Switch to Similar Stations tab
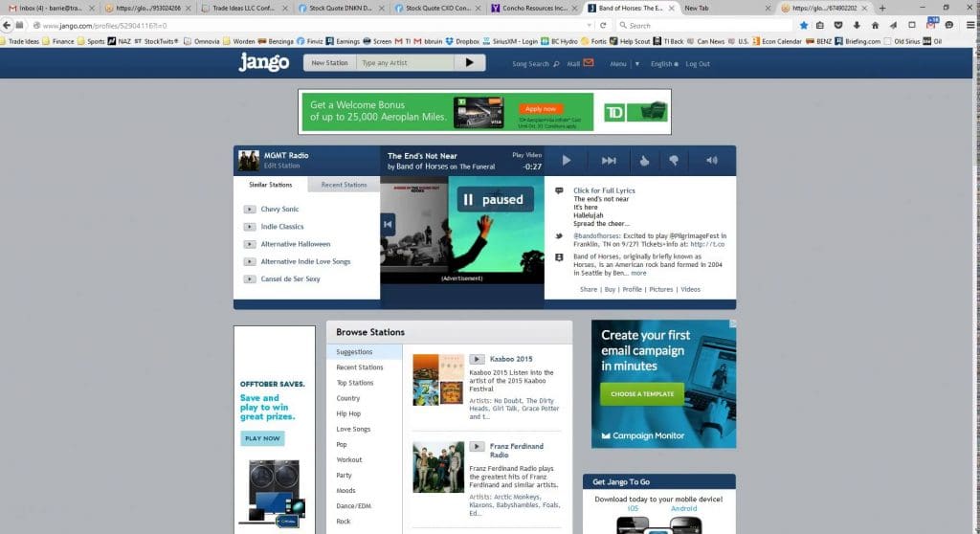The height and width of the screenshot is (534, 980). click(x=270, y=185)
